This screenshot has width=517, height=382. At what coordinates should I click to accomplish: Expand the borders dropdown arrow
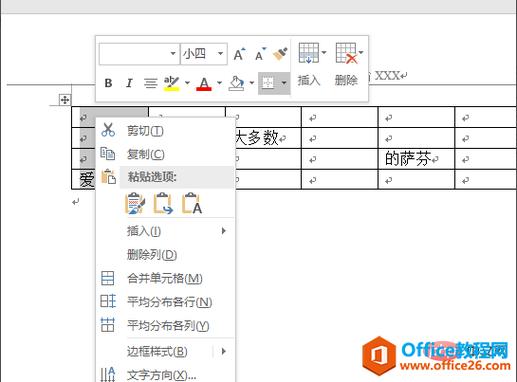(284, 83)
